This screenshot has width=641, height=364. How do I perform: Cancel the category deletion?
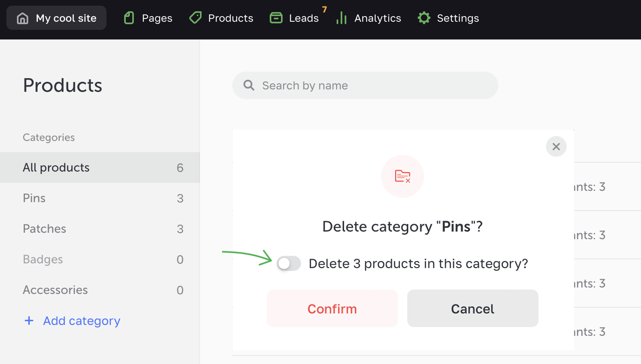[472, 308]
